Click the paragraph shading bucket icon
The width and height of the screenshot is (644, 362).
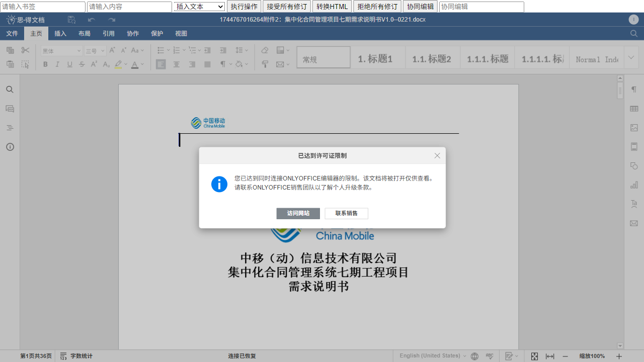pos(239,64)
